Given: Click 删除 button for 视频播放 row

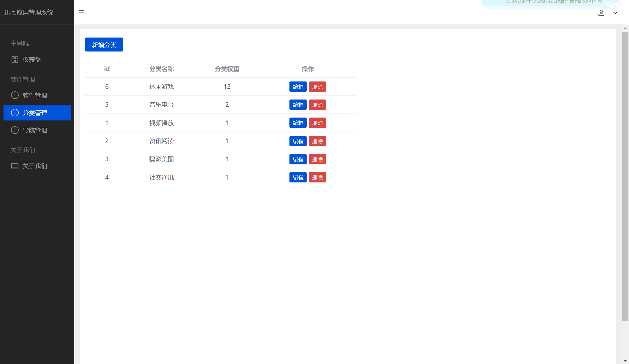Looking at the screenshot, I should tap(317, 123).
